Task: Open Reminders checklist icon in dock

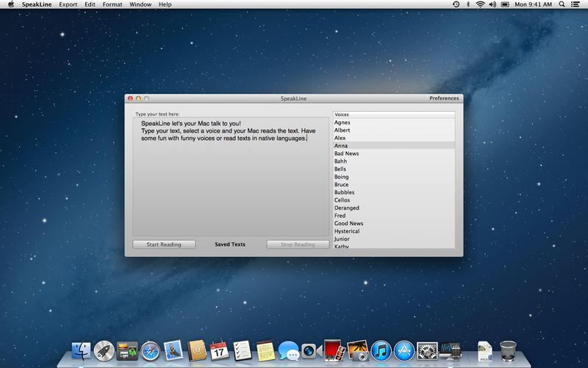Action: [243, 351]
